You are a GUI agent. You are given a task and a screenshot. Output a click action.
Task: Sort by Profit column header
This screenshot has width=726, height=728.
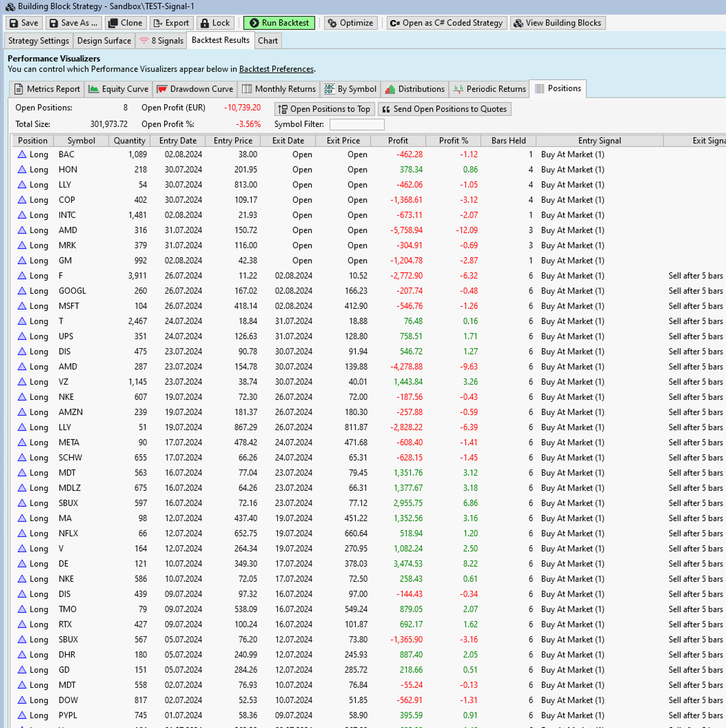coord(398,141)
